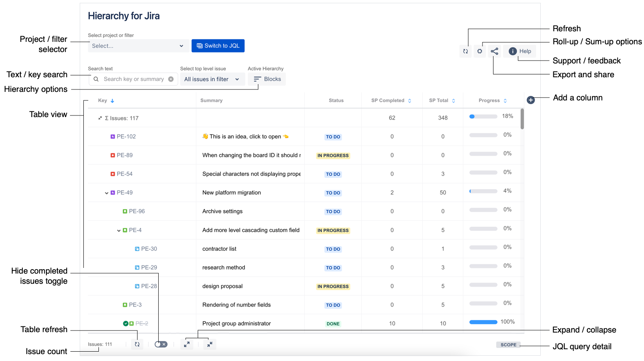The image size is (644, 361).
Task: Click the 4% progress bar for PE-49
Action: pos(483,191)
